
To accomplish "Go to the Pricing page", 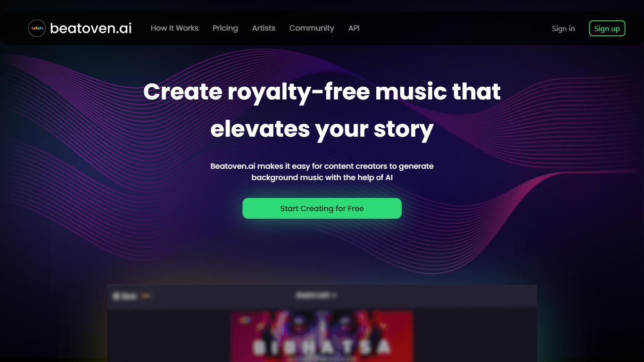I will [225, 28].
